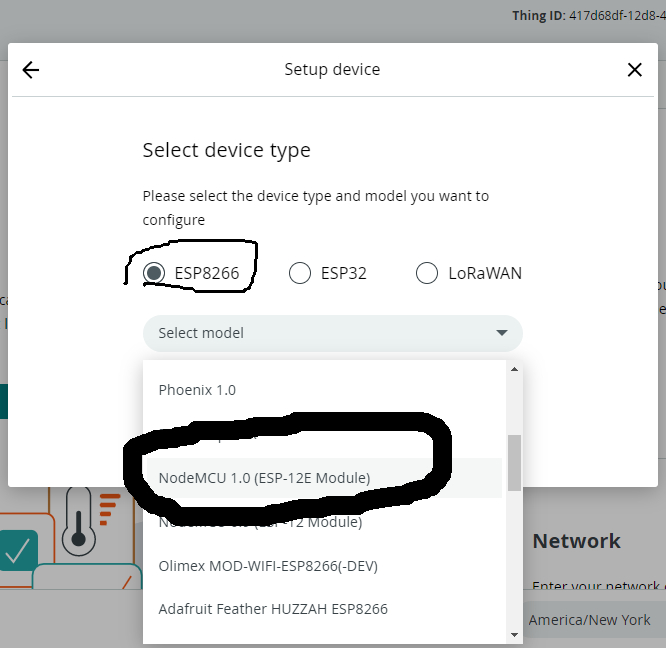Go back with the arrow icon
Viewport: 666px width, 648px height.
pyautogui.click(x=31, y=70)
